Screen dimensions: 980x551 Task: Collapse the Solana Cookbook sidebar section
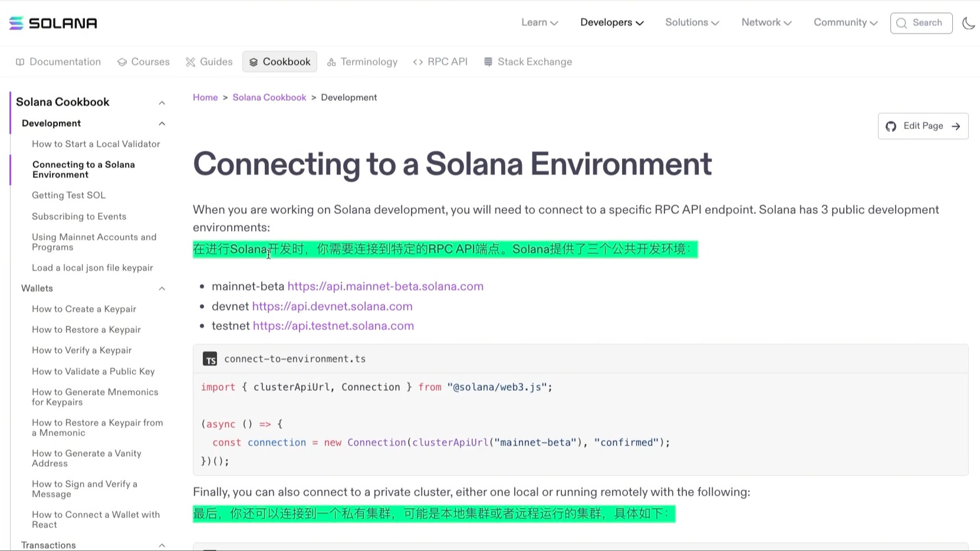[x=162, y=103]
